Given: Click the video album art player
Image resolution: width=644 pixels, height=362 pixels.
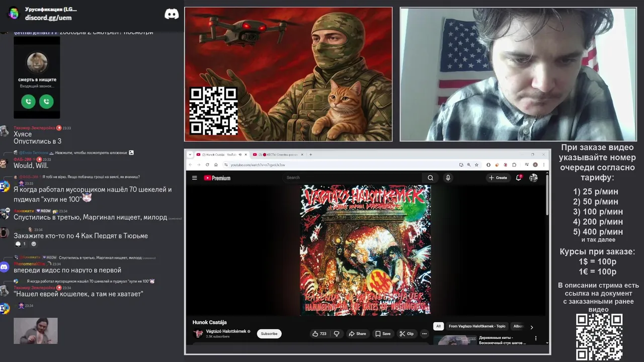Looking at the screenshot, I should [x=365, y=250].
